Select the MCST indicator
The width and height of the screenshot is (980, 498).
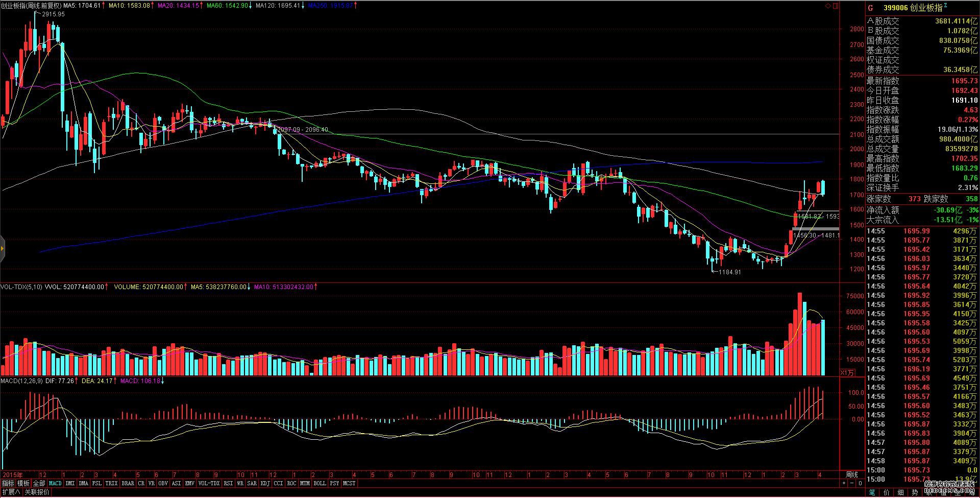click(x=349, y=483)
